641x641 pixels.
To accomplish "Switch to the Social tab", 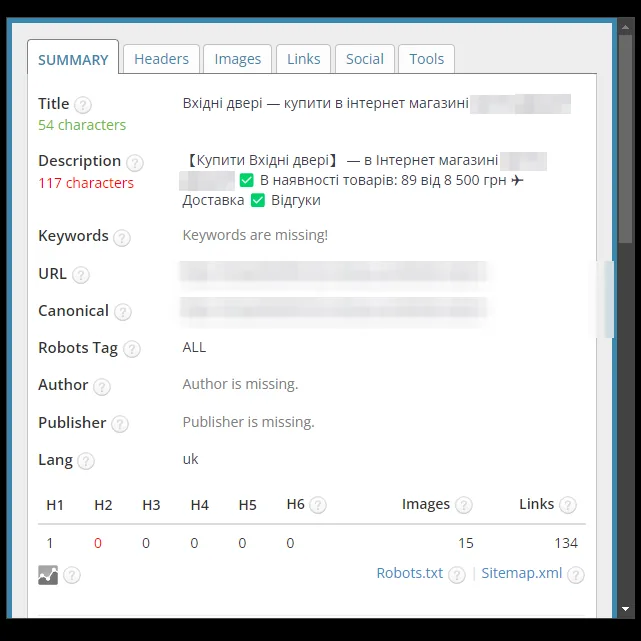I will coord(365,59).
